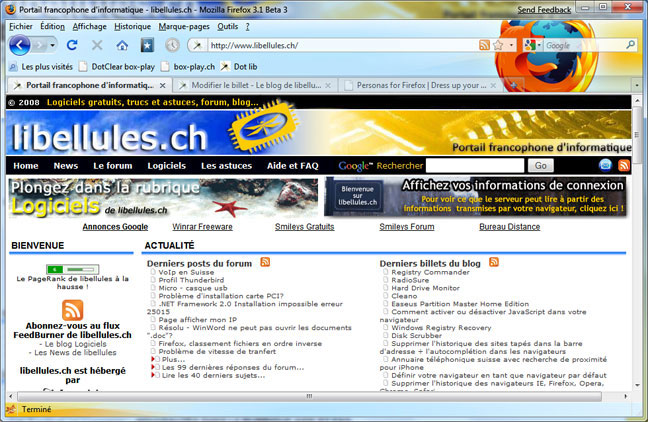The image size is (648, 422).
Task: Click the RSS feed icon in address bar
Action: pos(484,45)
